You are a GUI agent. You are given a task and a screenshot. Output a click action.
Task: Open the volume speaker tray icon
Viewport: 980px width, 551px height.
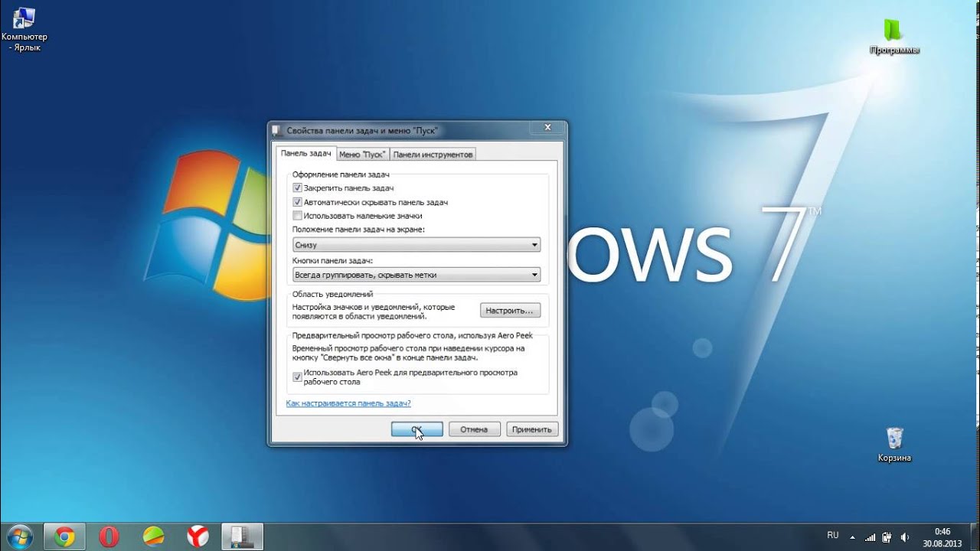pos(905,537)
